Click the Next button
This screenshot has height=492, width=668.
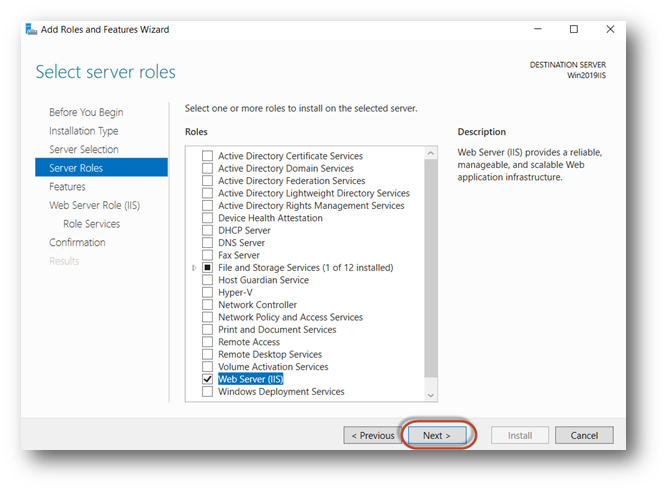pyautogui.click(x=436, y=436)
